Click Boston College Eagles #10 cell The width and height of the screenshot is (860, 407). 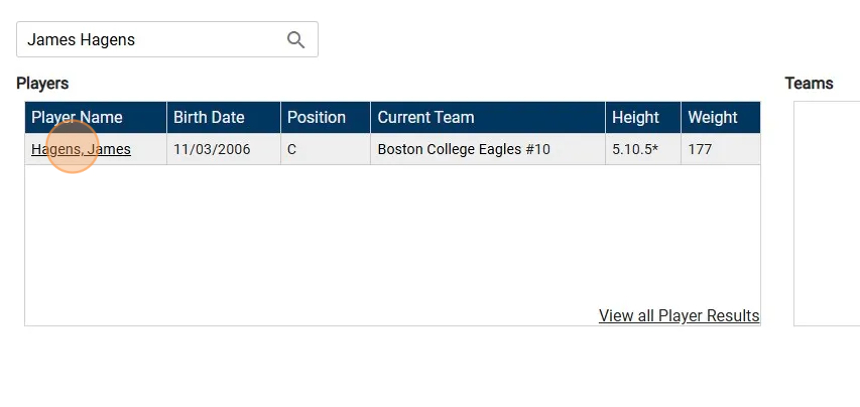point(464,150)
